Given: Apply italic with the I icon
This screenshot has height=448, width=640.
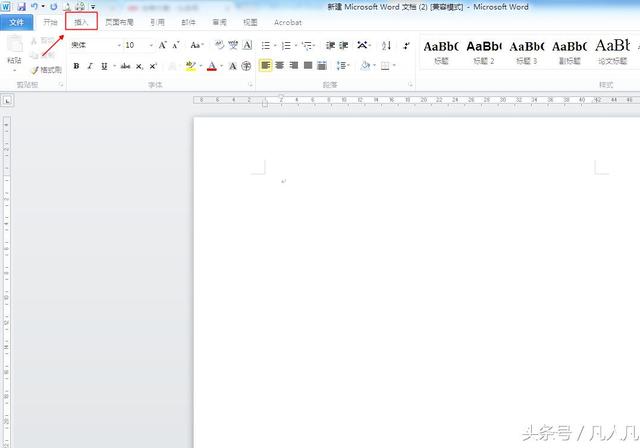Looking at the screenshot, I should tap(90, 66).
